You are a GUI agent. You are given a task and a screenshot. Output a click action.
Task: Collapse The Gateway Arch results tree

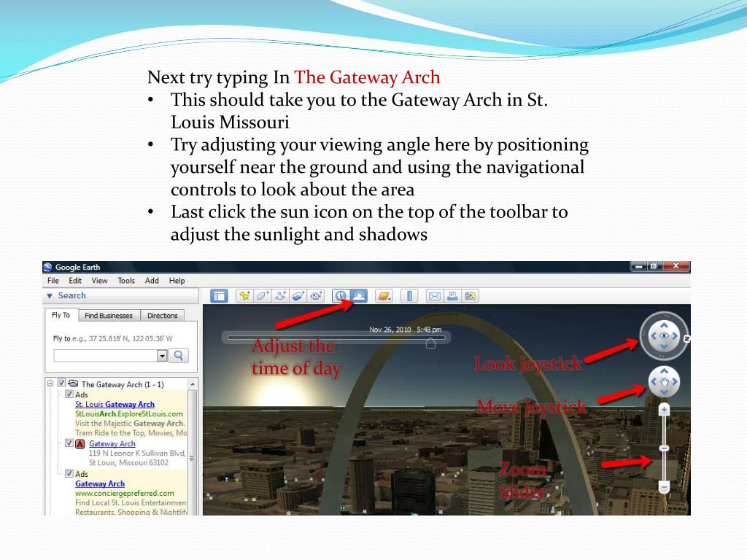50,383
